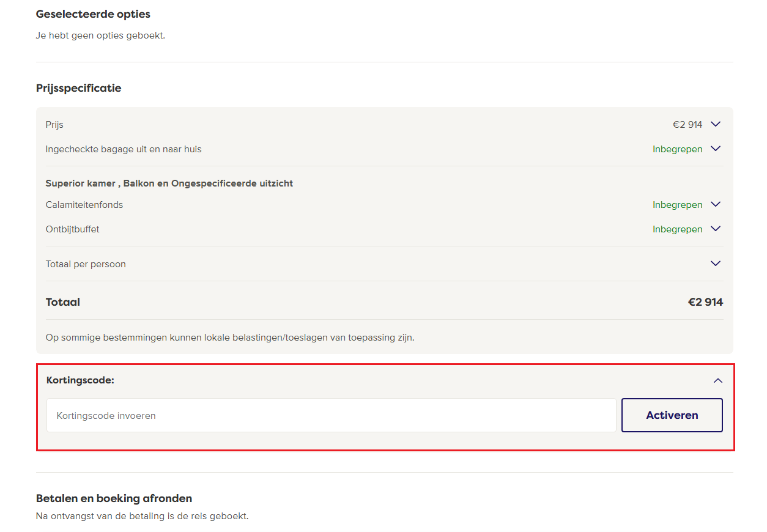
Task: Click Inbegrepen beside Ontbijtbuffet
Action: [x=677, y=229]
